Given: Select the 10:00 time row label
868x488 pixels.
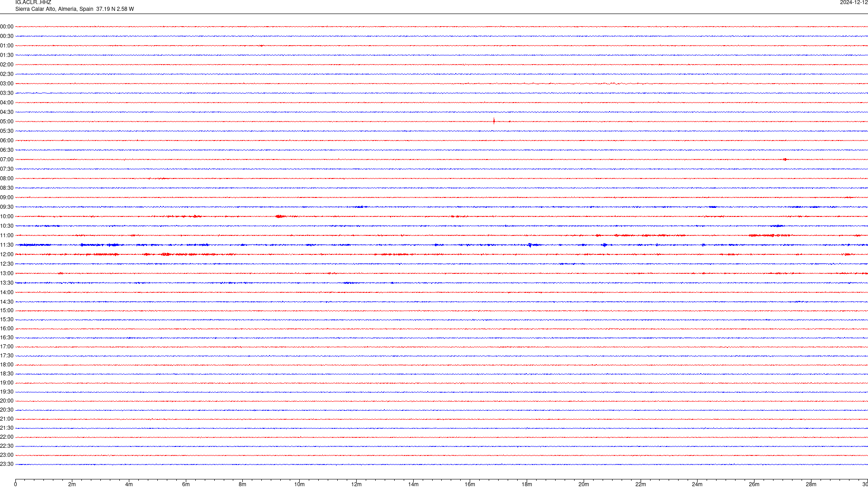Looking at the screenshot, I should 7,216.
